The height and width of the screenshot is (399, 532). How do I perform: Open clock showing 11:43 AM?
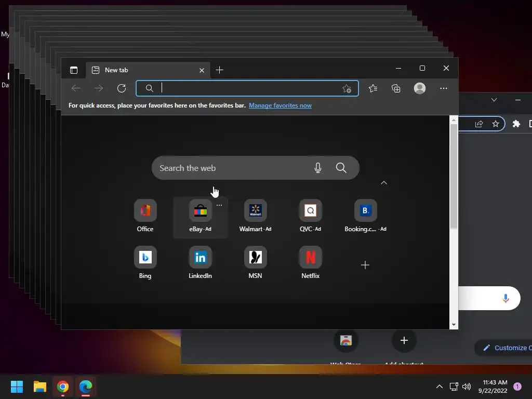pyautogui.click(x=493, y=387)
